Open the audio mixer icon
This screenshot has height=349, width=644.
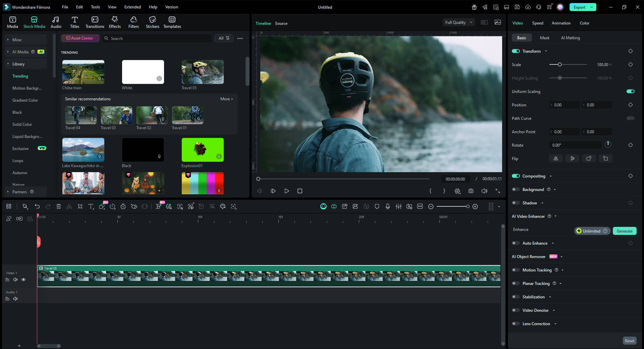(398, 206)
